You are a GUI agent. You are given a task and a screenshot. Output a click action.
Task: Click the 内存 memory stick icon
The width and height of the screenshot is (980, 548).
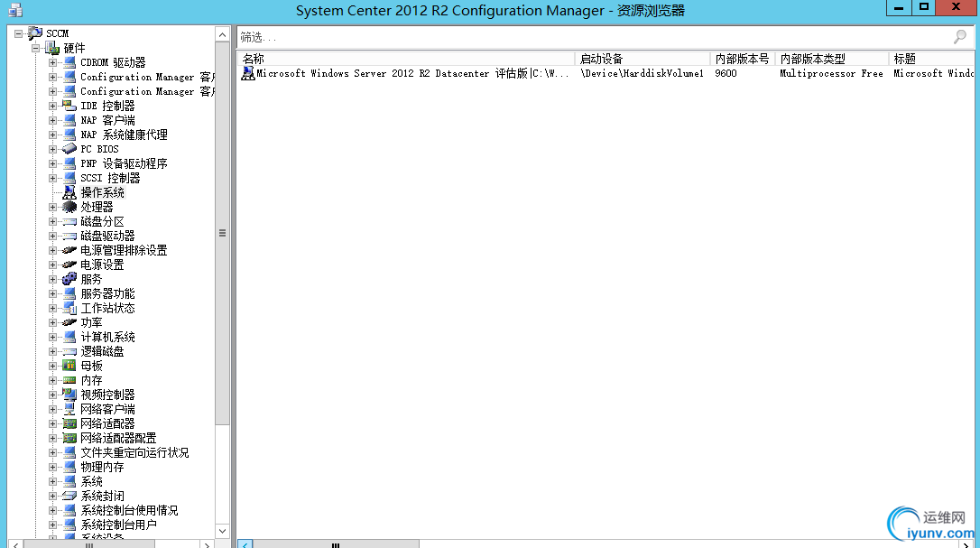coord(69,380)
